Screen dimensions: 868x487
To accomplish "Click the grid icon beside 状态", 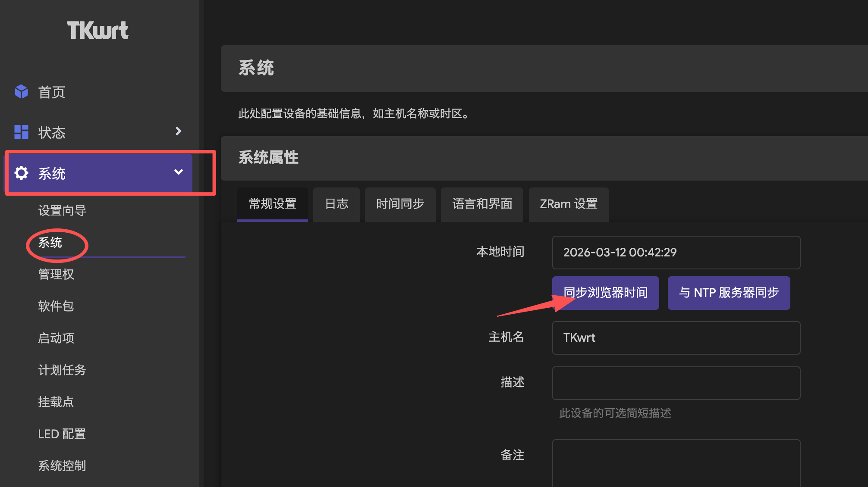I will (21, 132).
